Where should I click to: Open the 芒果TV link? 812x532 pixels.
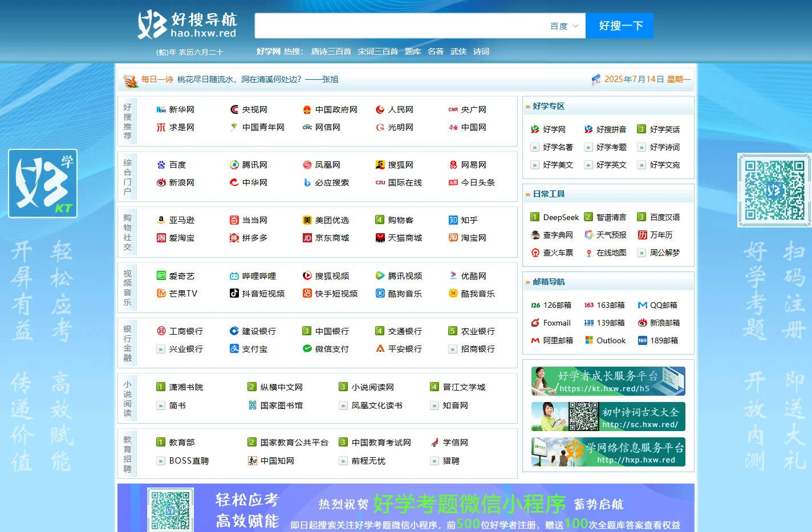click(x=183, y=294)
